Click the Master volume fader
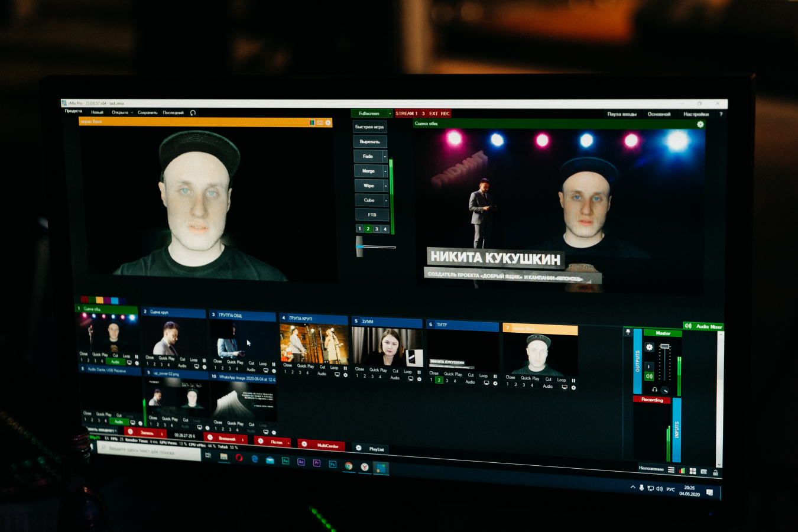Viewport: 798px width, 532px height. pyautogui.click(x=665, y=346)
